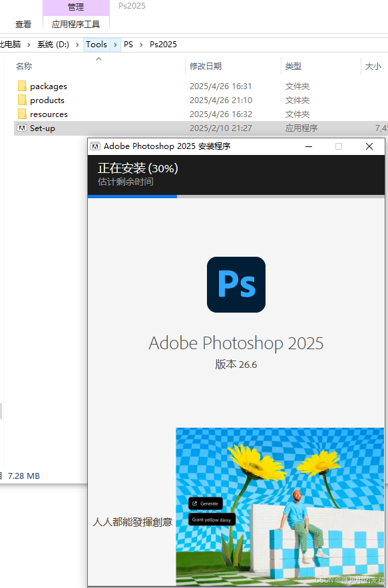Sort by 类型 column header
388x588 pixels.
coord(293,66)
